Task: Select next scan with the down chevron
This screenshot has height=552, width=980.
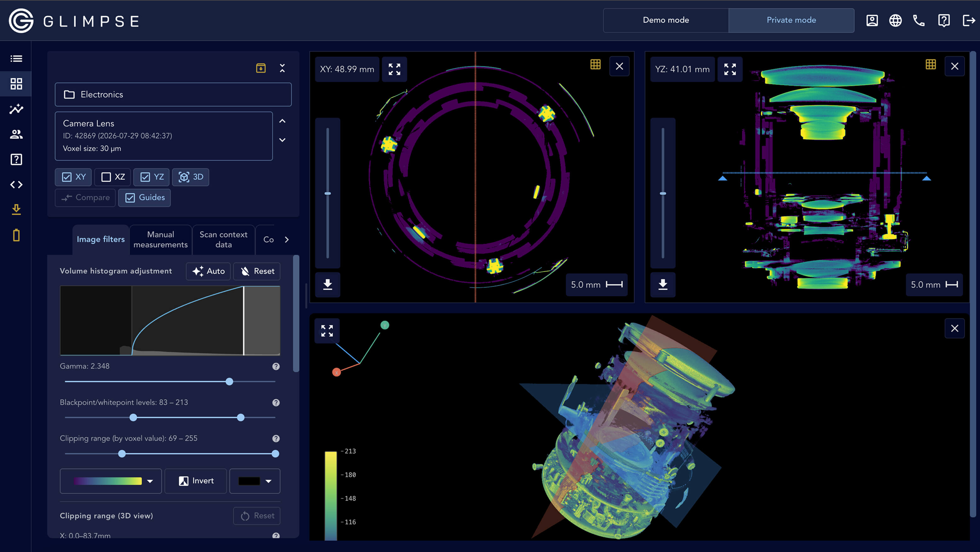Action: click(282, 140)
